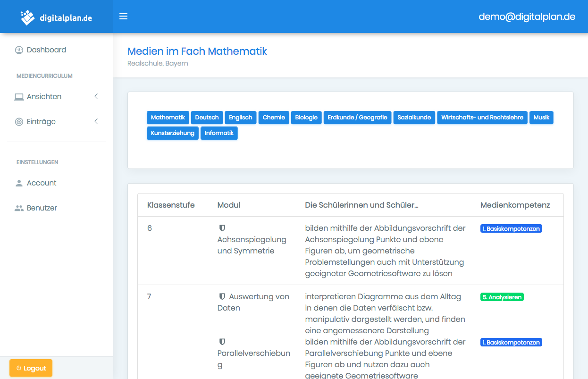Viewport: 588px width, 379px height.
Task: Select the Mathematik subject filter
Action: (x=168, y=118)
